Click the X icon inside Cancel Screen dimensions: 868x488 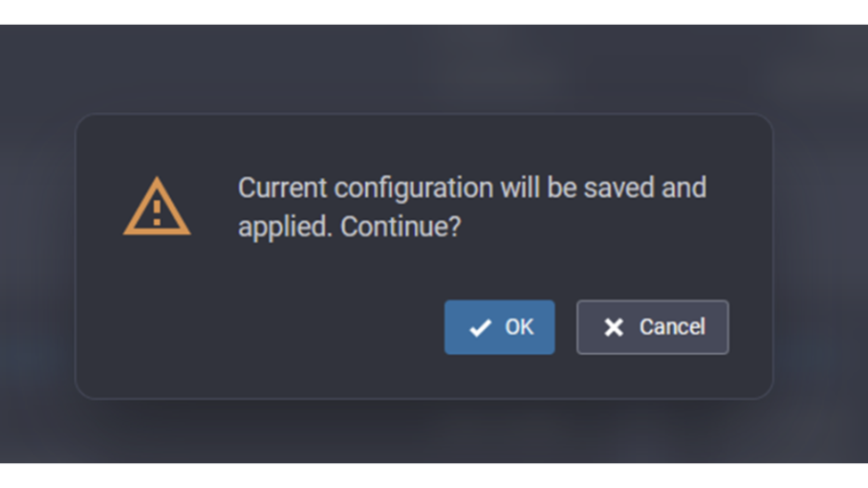point(614,327)
